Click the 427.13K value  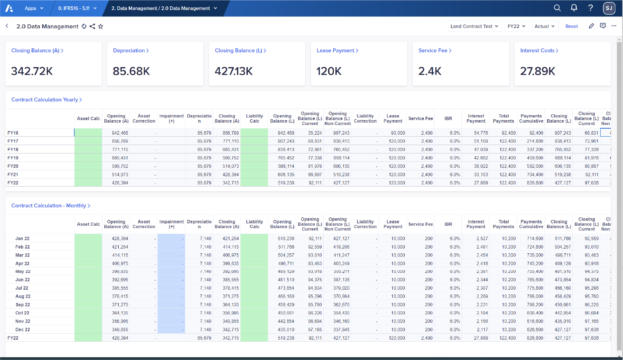pos(234,71)
